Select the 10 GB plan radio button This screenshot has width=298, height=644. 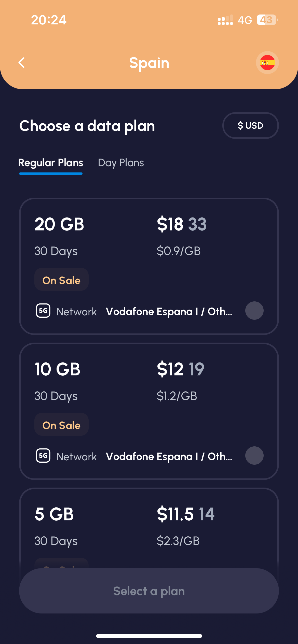coord(254,456)
